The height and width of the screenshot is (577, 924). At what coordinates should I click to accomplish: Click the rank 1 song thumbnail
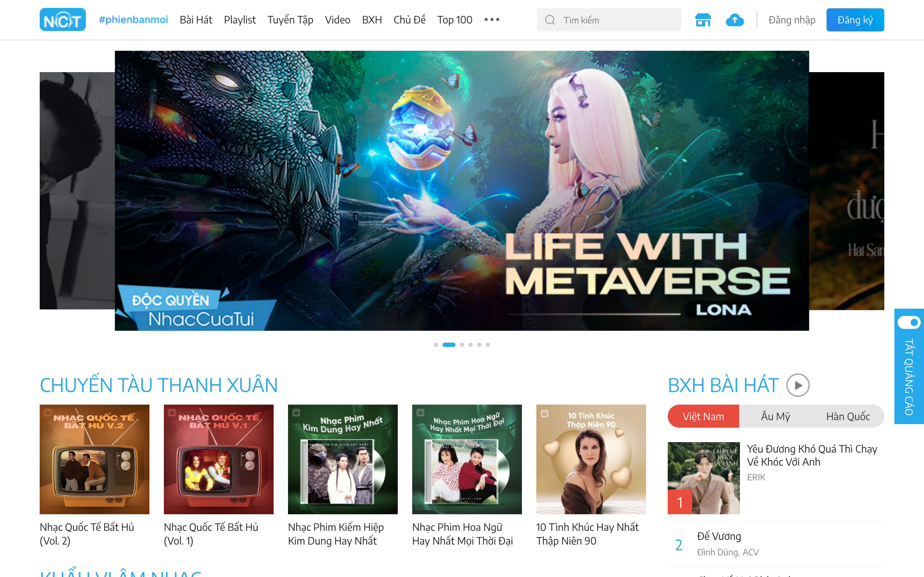[x=703, y=478]
